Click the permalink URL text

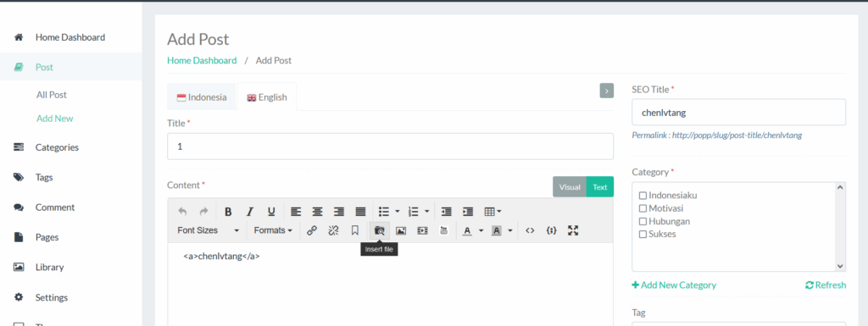pos(737,135)
